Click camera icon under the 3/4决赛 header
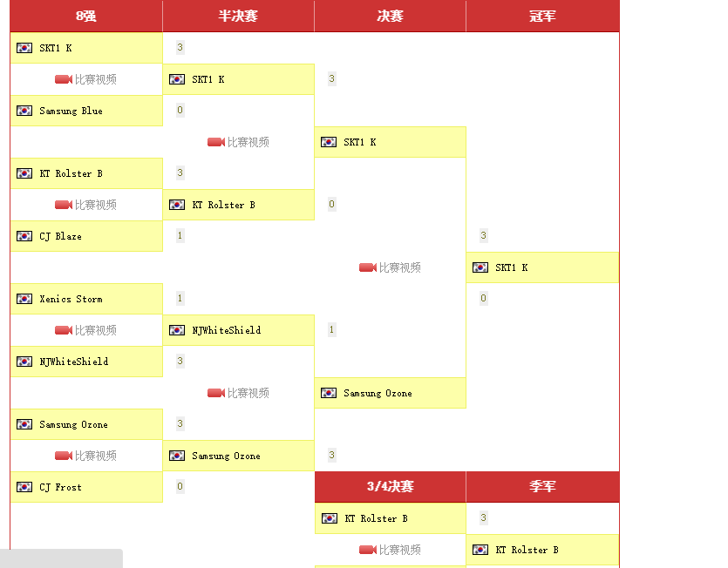The image size is (728, 568). pos(368,550)
